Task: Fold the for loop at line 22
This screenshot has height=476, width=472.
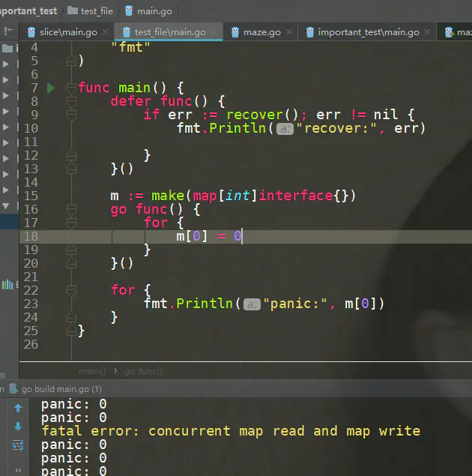Action: pos(71,290)
